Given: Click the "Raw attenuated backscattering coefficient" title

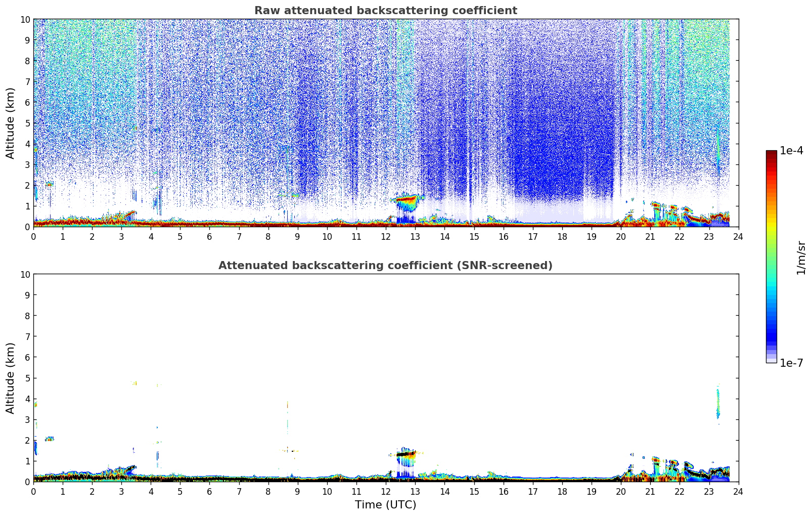Looking at the screenshot, I should tap(385, 11).
